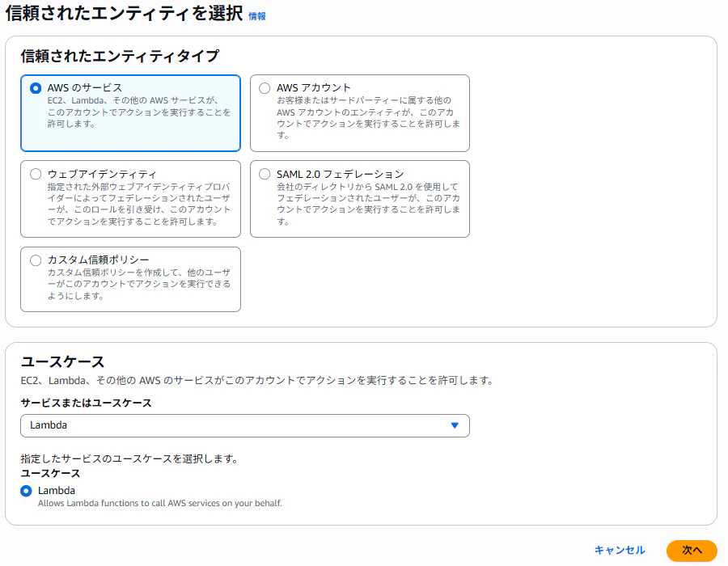Open the サービスまたはユースケース dropdown

244,425
